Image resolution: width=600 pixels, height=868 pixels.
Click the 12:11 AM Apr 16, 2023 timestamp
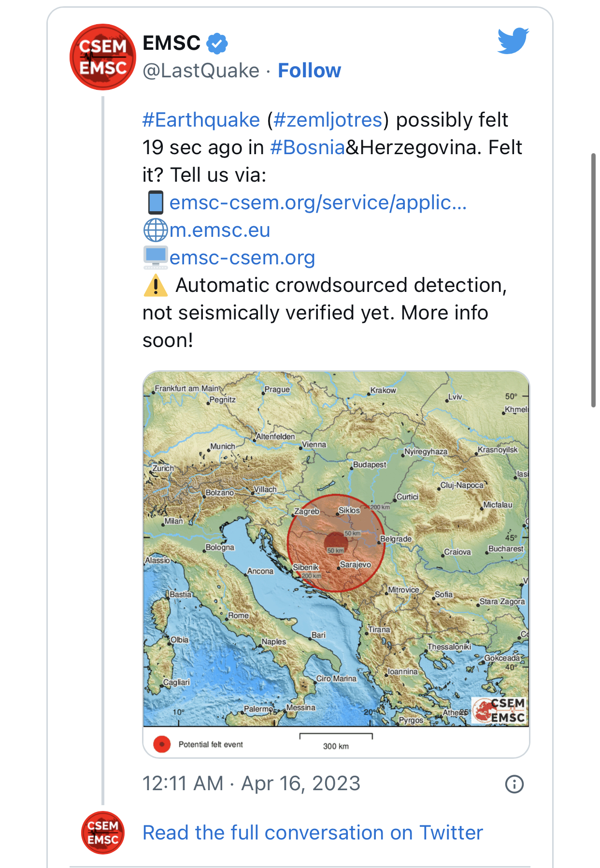click(x=251, y=783)
